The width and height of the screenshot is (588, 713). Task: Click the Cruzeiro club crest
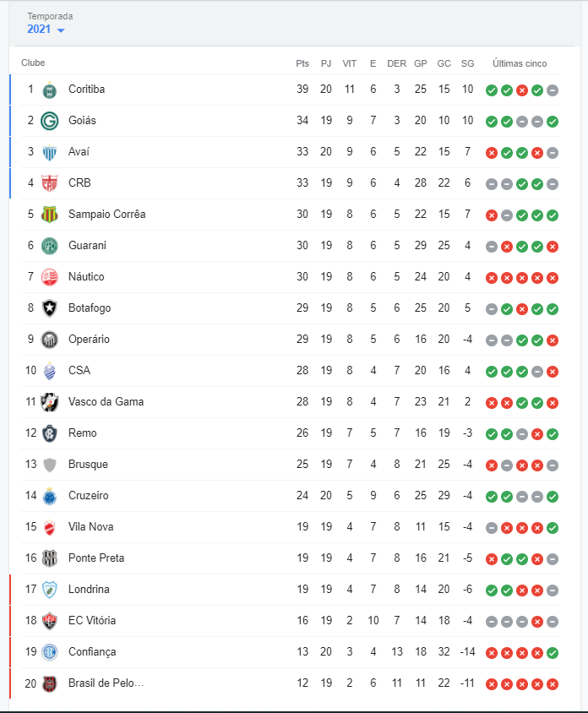pyautogui.click(x=50, y=496)
